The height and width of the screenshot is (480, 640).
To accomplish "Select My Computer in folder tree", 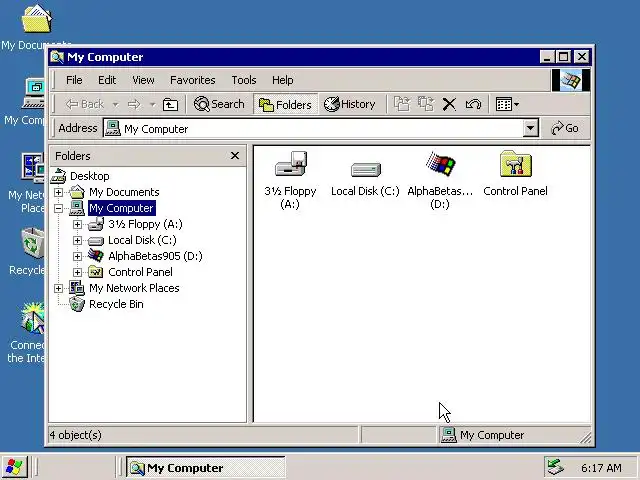I will coord(122,208).
